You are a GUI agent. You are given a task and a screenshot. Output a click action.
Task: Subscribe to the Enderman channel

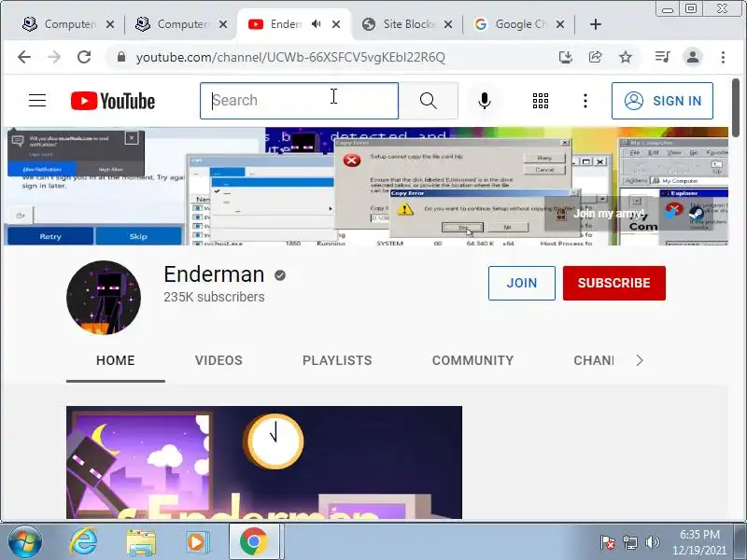[x=614, y=283]
